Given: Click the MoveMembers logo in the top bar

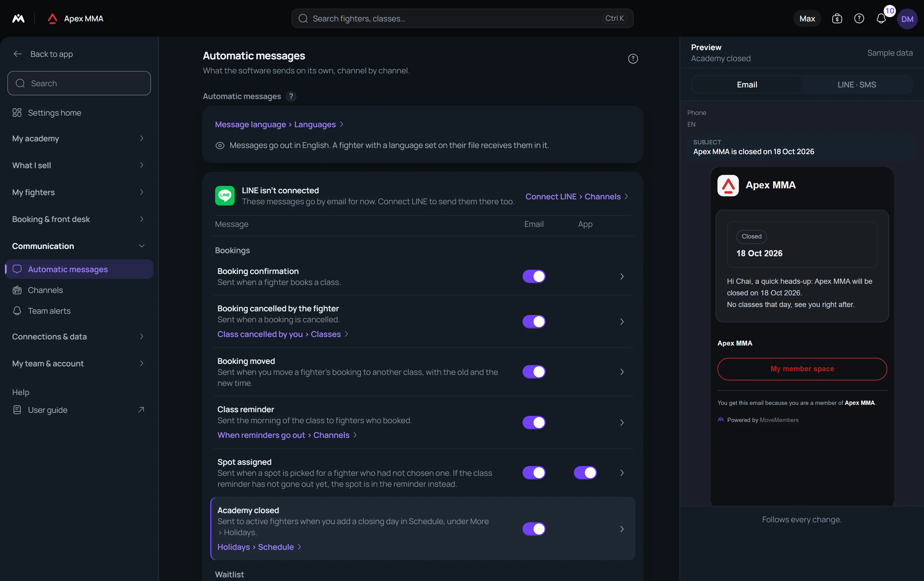Looking at the screenshot, I should (x=18, y=18).
